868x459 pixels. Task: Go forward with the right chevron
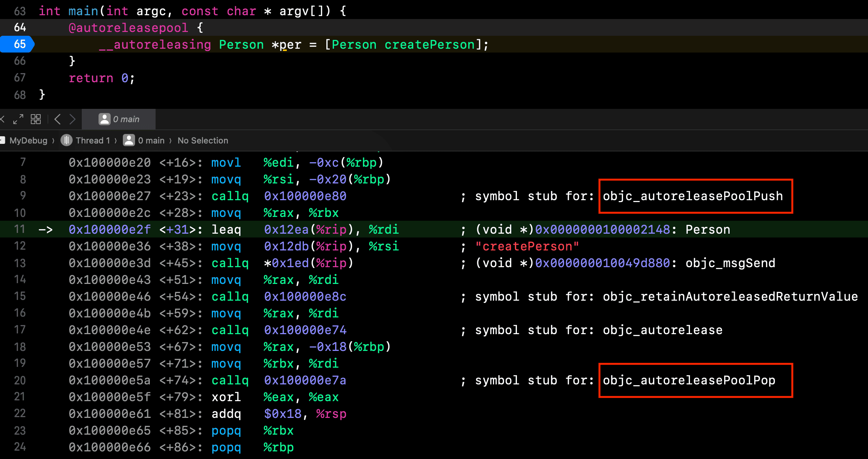point(72,120)
